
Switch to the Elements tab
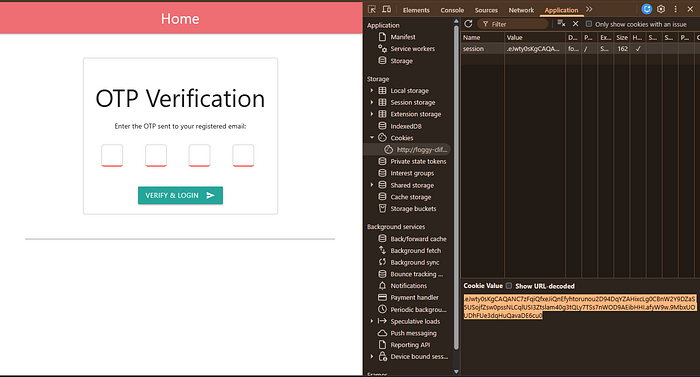[x=416, y=10]
